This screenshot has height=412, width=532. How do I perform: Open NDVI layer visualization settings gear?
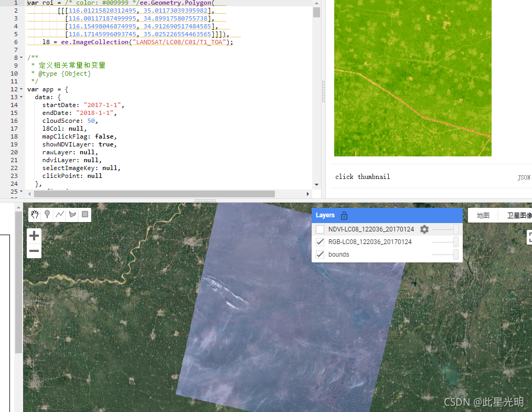(x=424, y=229)
